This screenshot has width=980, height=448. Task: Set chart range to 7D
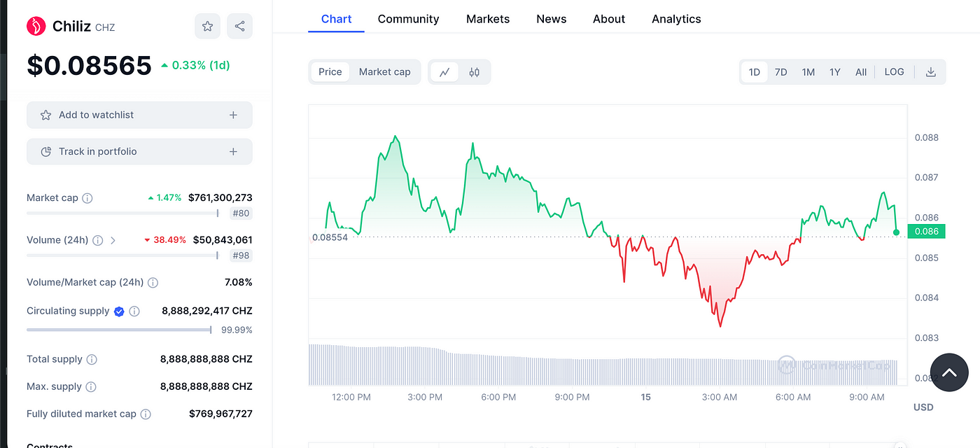(781, 72)
